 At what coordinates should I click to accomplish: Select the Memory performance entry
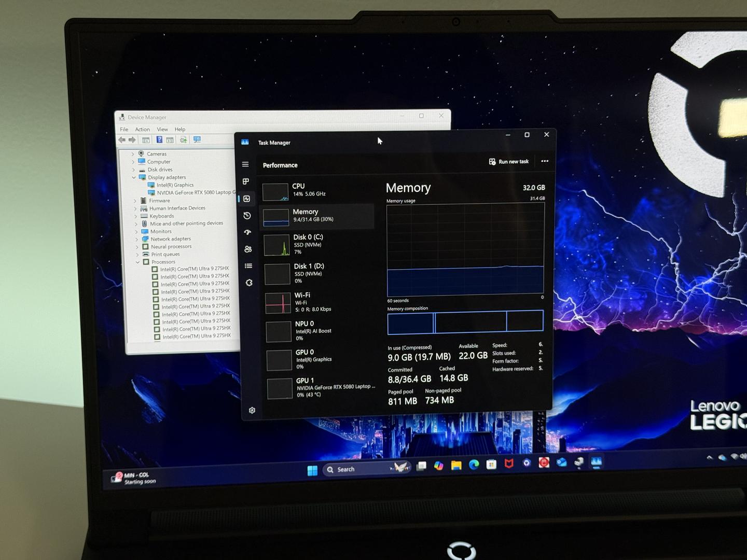317,216
